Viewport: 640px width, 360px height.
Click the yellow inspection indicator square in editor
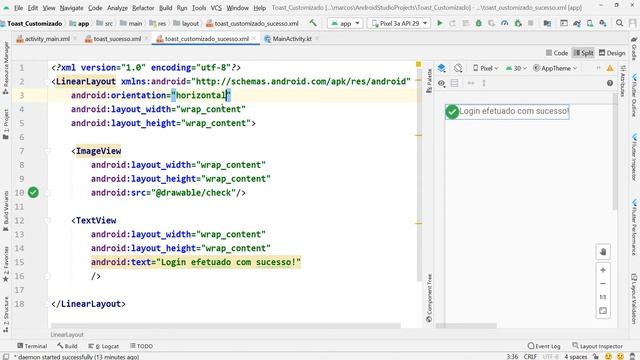pos(418,64)
